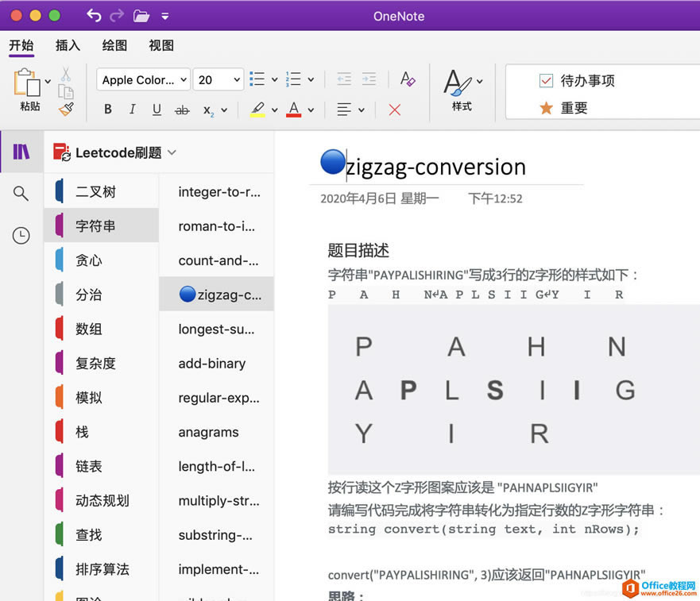Click the 粘贴 paste clipboard icon
Screen dimensions: 700x601
tap(27, 83)
